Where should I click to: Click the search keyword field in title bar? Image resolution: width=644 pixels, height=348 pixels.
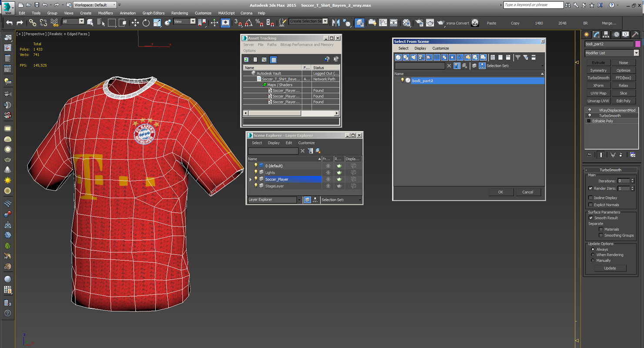[533, 5]
